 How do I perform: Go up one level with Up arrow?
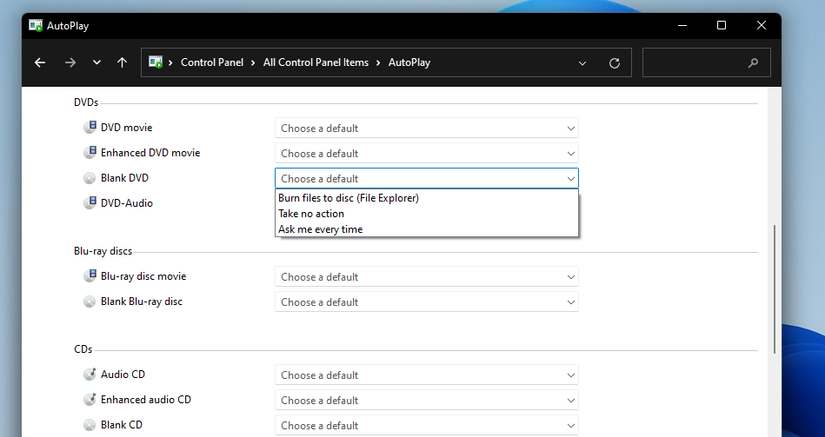pyautogui.click(x=122, y=62)
